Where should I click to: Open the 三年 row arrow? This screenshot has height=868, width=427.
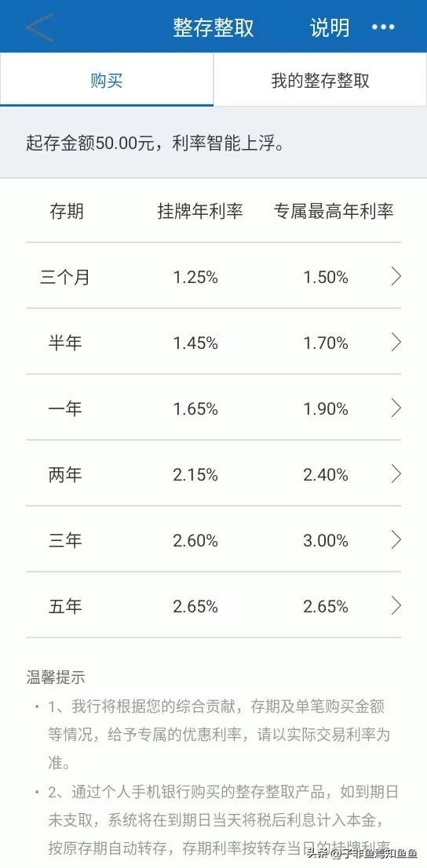point(396,539)
